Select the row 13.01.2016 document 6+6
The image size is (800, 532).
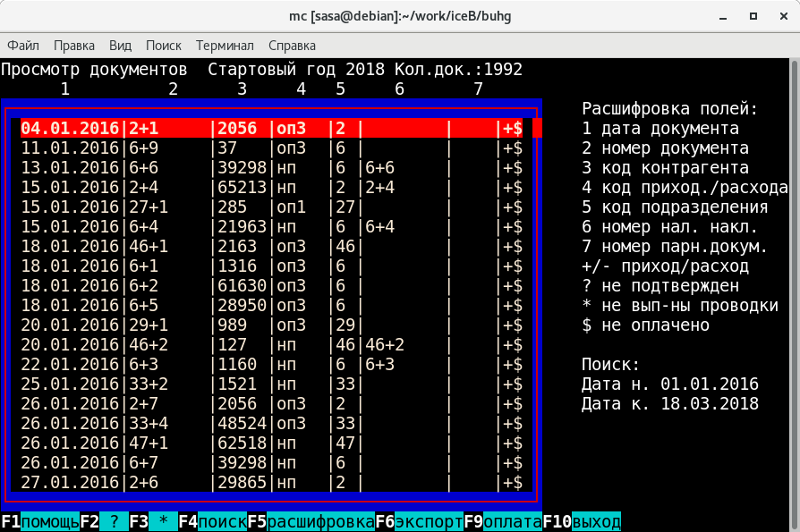click(x=271, y=168)
